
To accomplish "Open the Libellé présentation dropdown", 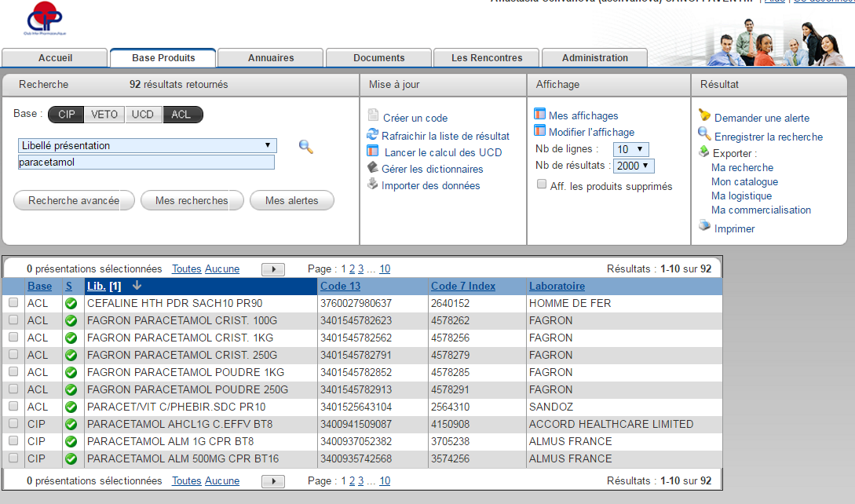I will click(x=148, y=146).
